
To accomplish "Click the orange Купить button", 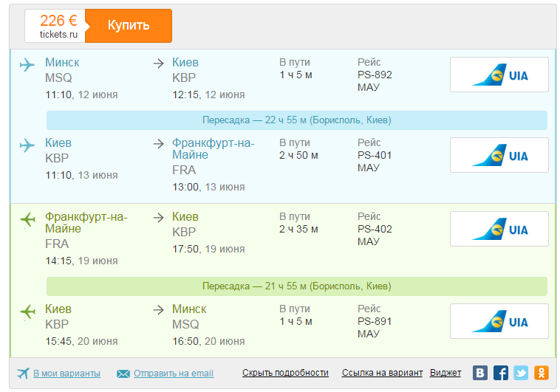I will [129, 26].
